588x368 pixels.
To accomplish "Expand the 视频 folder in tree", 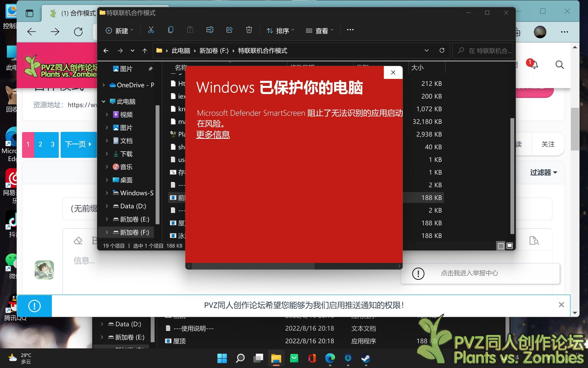I will click(x=107, y=114).
